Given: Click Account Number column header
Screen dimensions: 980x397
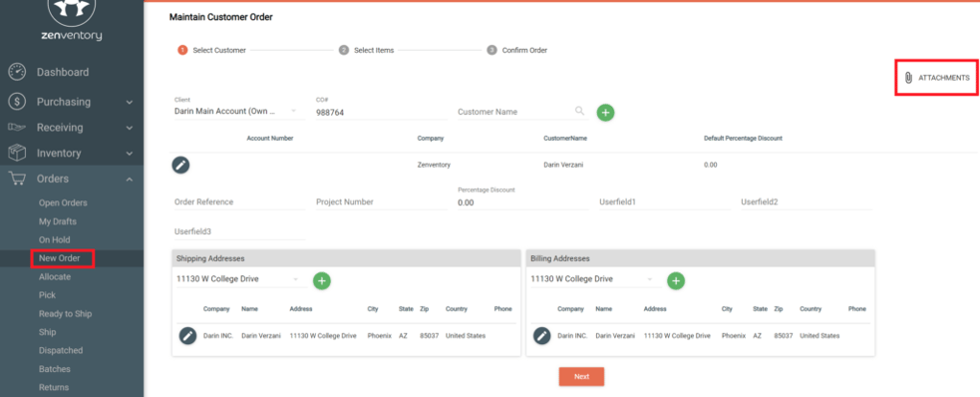Looking at the screenshot, I should (270, 139).
